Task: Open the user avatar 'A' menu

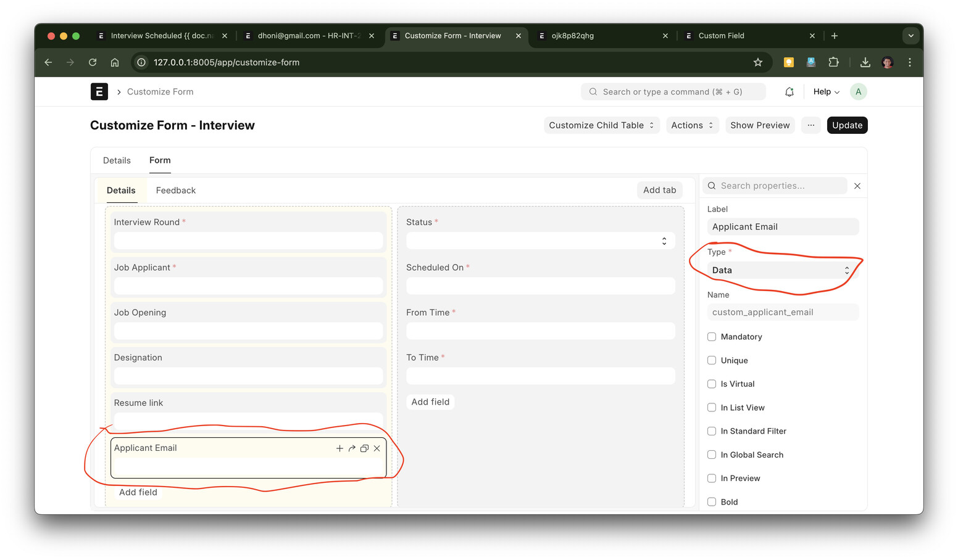Action: (858, 92)
